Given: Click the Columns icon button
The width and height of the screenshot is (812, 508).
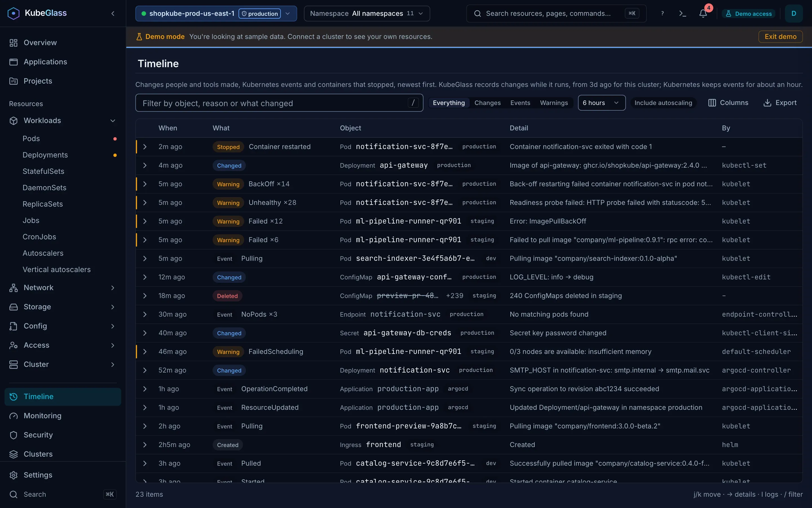Looking at the screenshot, I should point(729,103).
